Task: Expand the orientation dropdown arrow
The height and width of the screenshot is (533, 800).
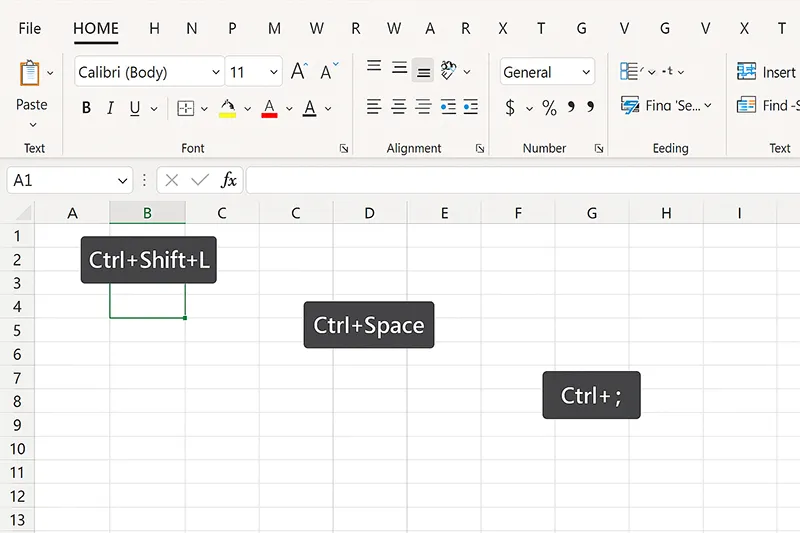Action: click(x=467, y=72)
